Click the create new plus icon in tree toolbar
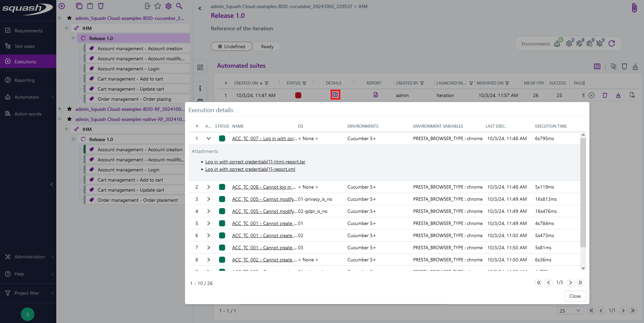This screenshot has height=323, width=644. (x=62, y=6)
